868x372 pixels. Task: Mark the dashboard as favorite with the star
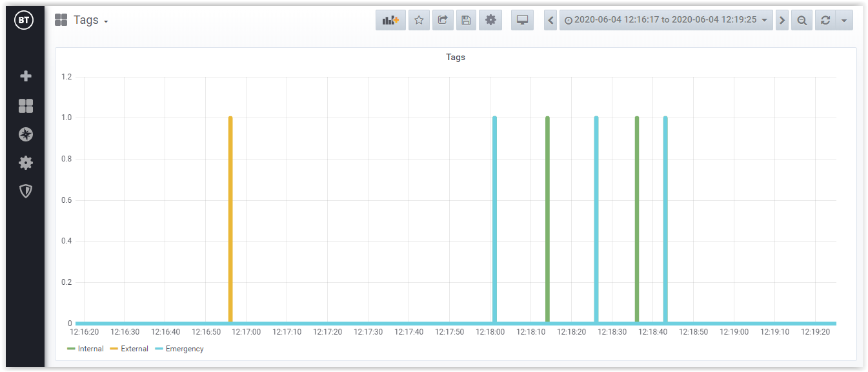[419, 20]
